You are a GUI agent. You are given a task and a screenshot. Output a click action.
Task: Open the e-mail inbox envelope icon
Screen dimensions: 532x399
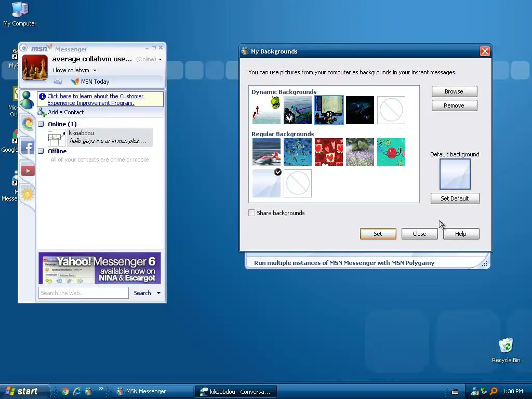click(x=58, y=82)
